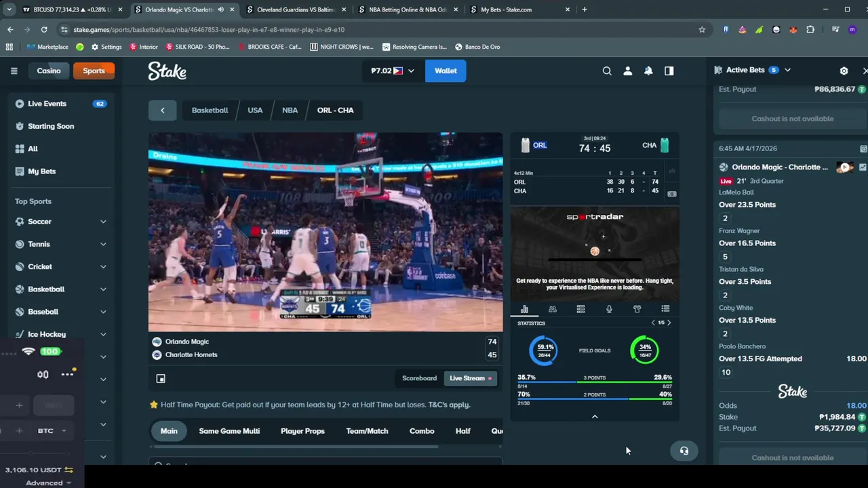868x488 pixels.
Task: Open Live Events in sidebar
Action: click(61, 104)
